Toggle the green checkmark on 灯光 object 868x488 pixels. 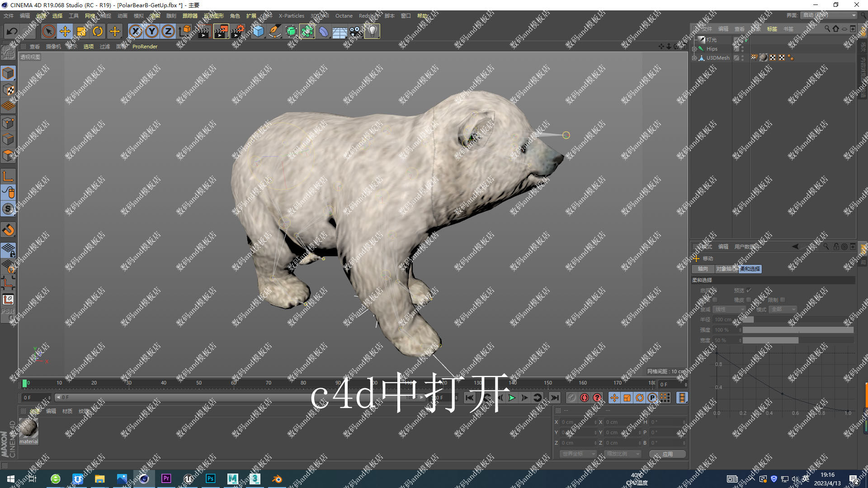pos(746,41)
